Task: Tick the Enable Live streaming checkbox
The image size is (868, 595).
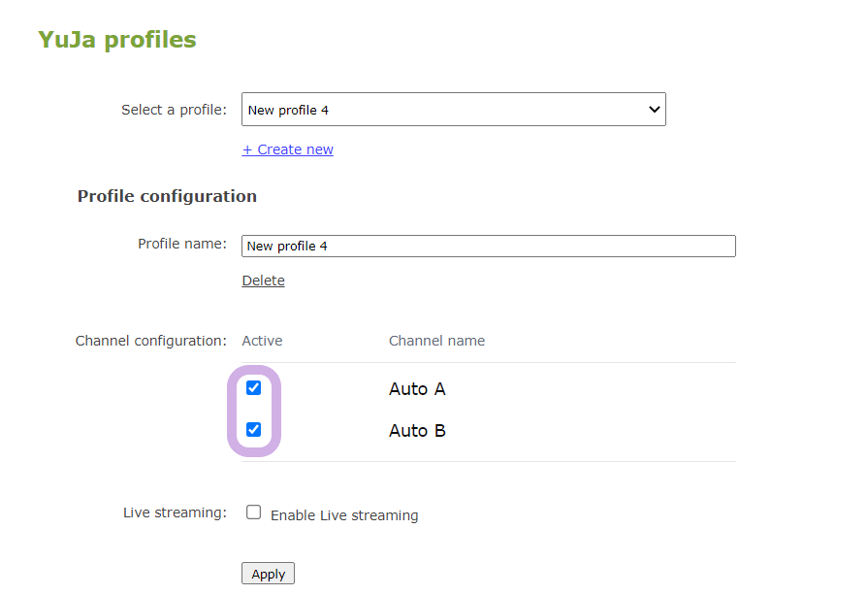Action: (254, 512)
